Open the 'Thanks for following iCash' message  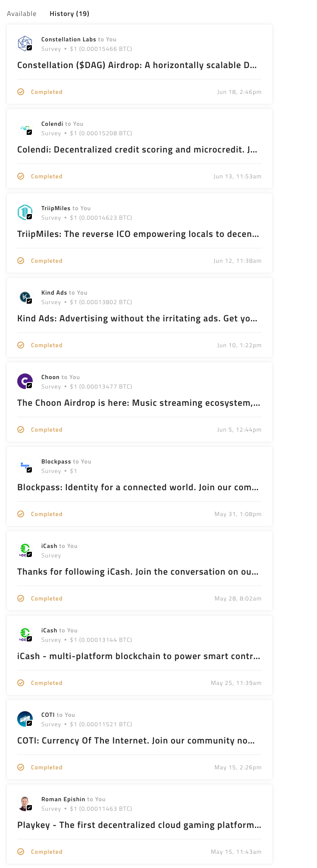[x=138, y=572]
